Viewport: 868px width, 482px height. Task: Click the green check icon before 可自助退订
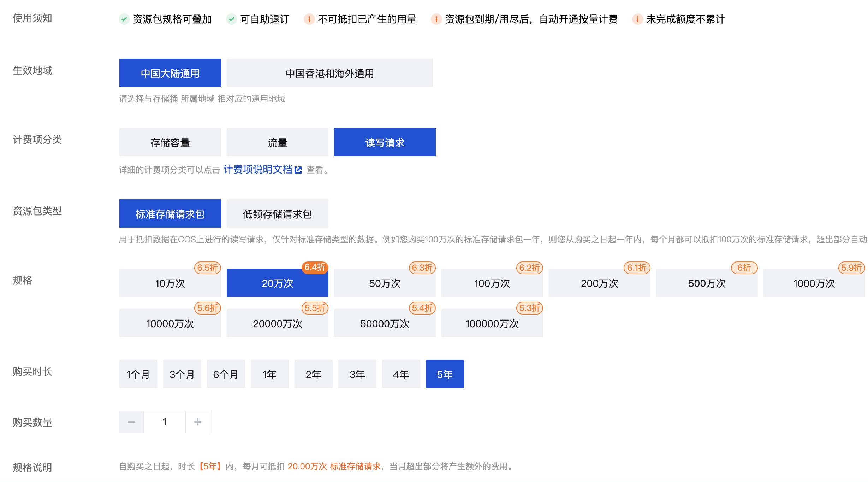pos(231,19)
